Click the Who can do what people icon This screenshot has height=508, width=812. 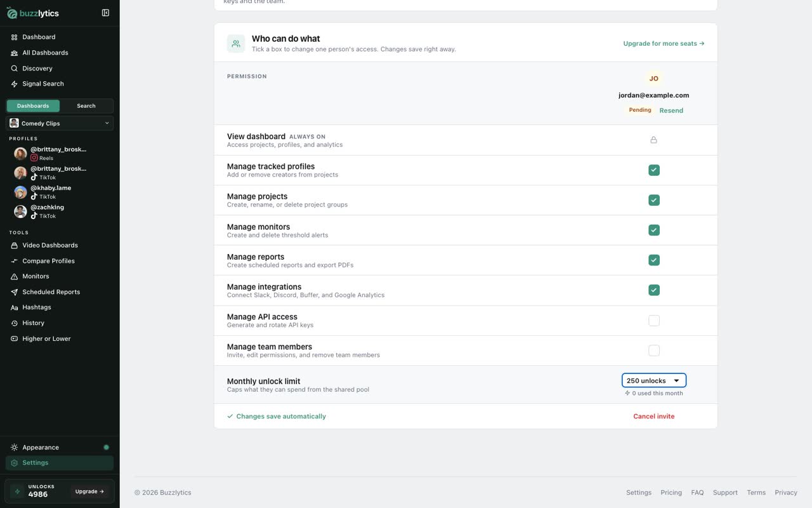click(x=236, y=44)
